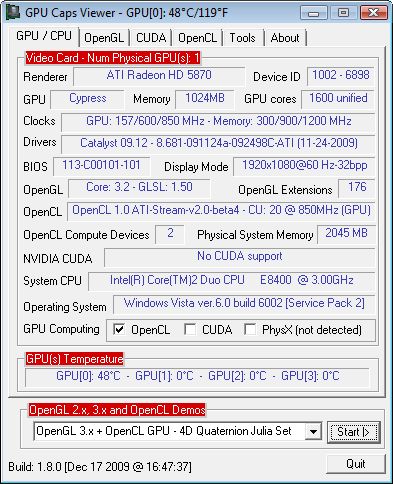Tick the PhysX (not detected) checkbox

pos(250,330)
